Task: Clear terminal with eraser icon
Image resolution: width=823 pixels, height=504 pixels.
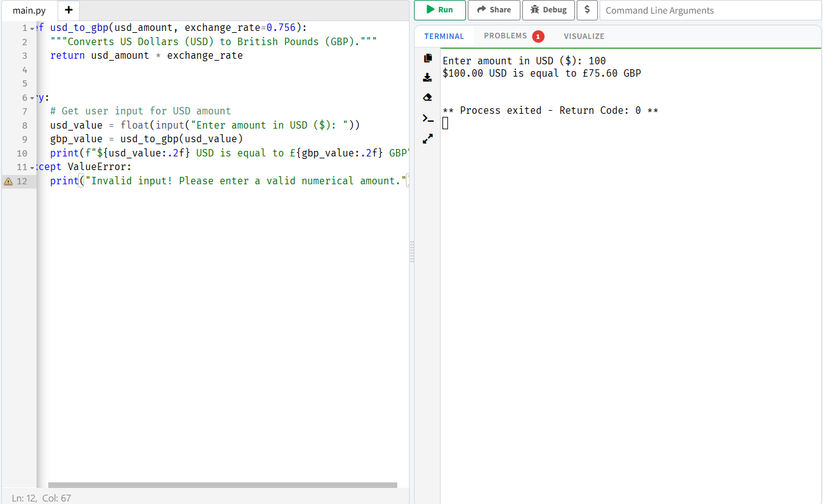Action: 428,98
